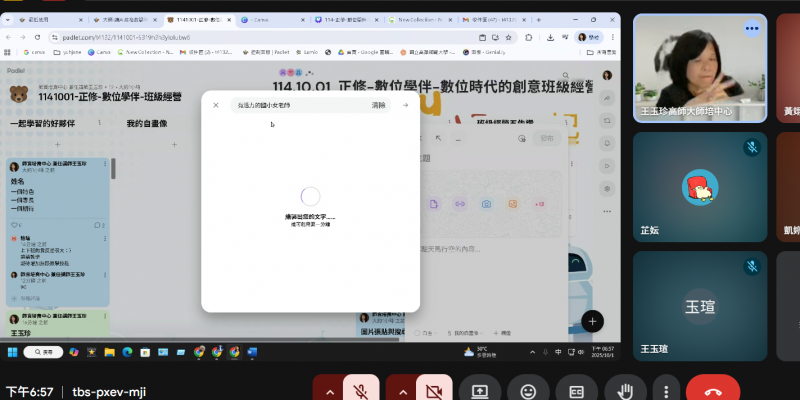
Task: Open Padlet settings gear icon
Action: pyautogui.click(x=607, y=188)
